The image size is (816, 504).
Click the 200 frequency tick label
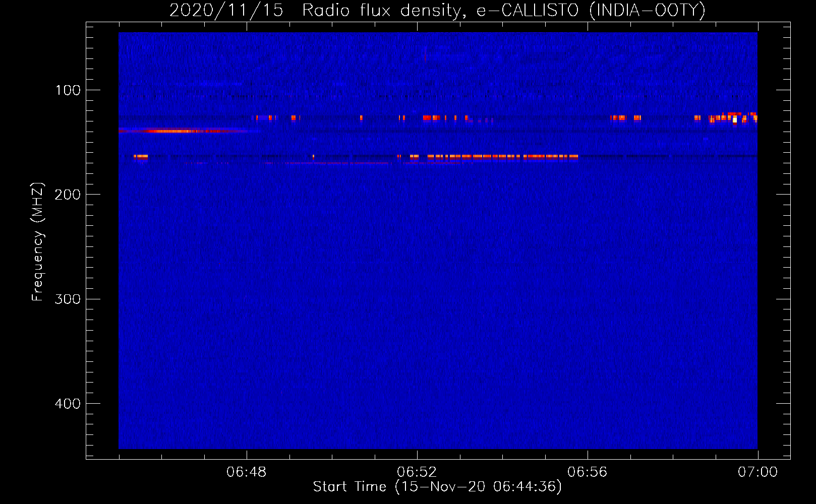[x=68, y=195]
